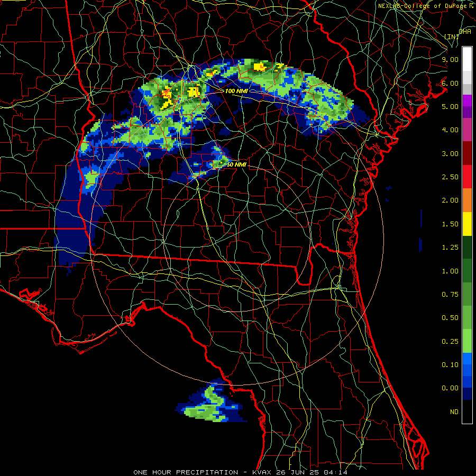Click the '[IN]' units label
This screenshot has width=476, height=476.
point(452,36)
